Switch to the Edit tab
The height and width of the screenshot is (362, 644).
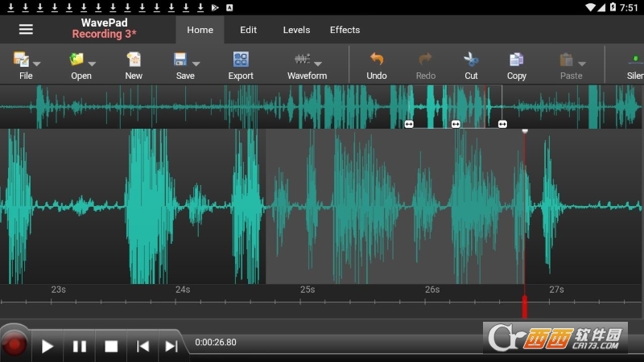pyautogui.click(x=249, y=30)
